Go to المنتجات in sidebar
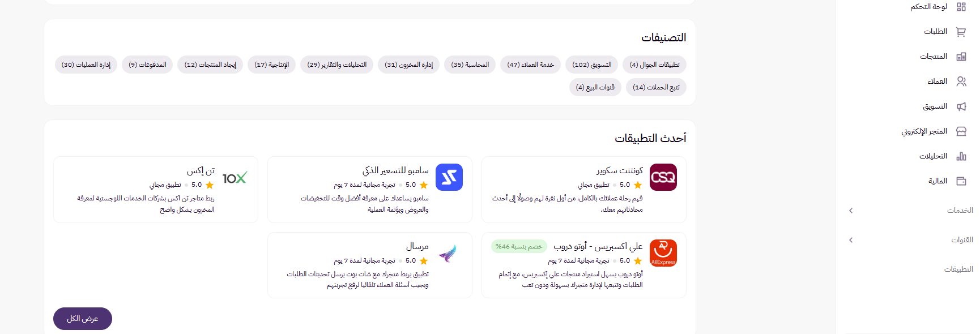 click(934, 57)
